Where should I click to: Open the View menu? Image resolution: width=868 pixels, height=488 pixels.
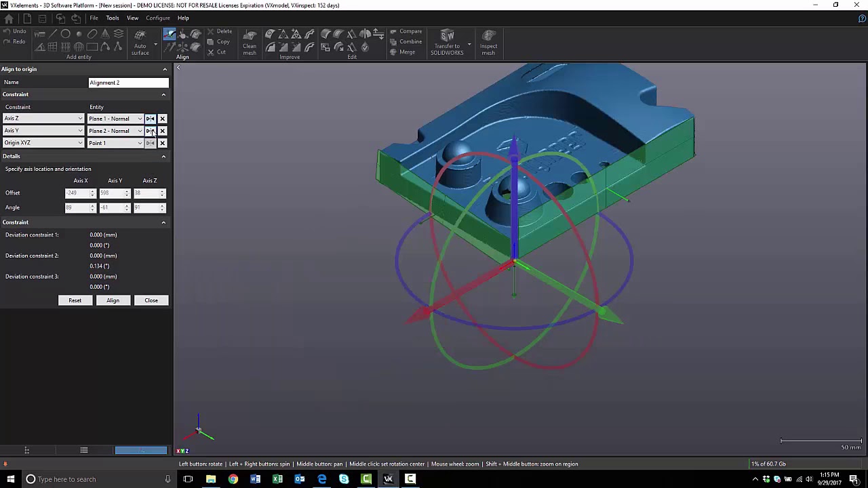point(132,18)
